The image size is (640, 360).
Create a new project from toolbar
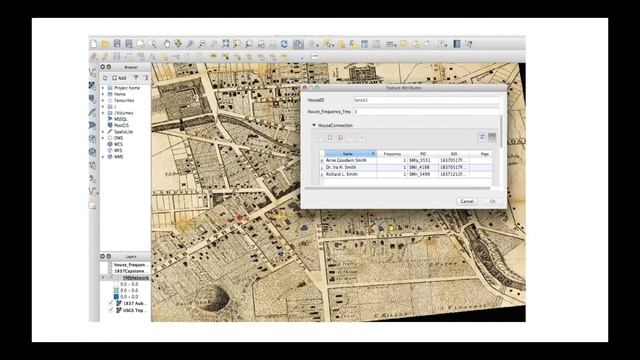(93, 44)
